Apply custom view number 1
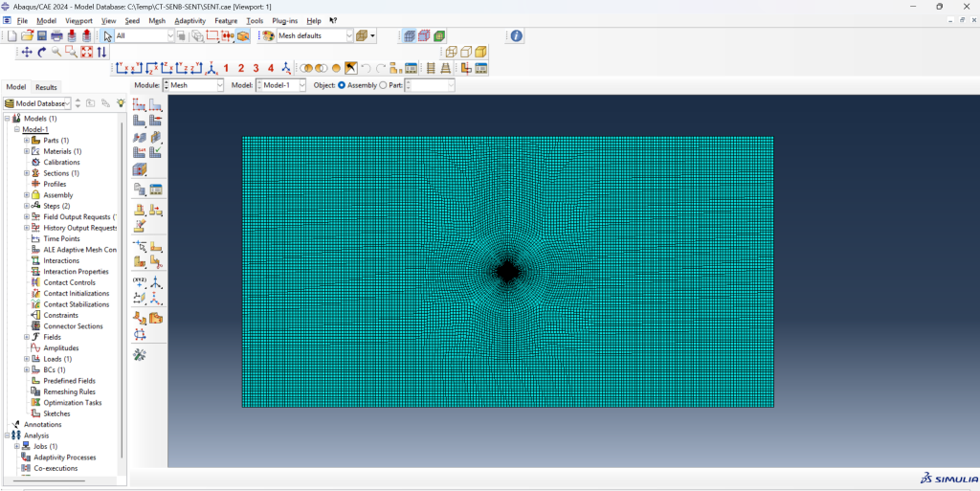 click(x=226, y=68)
